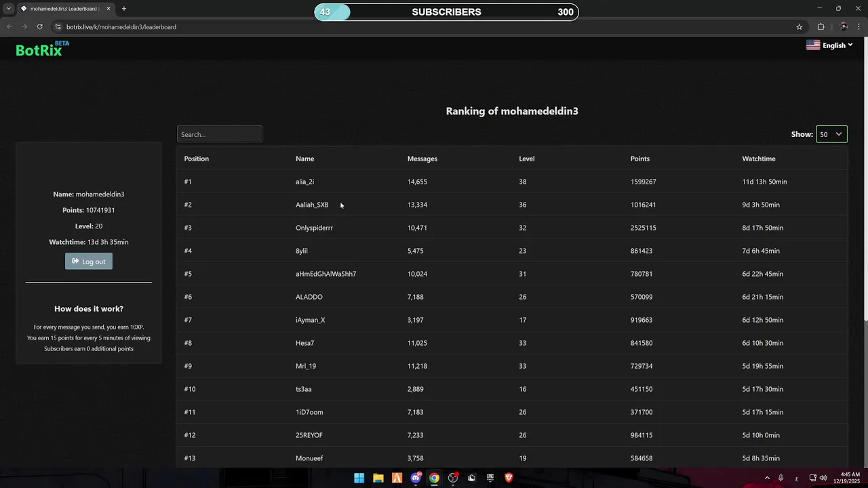Image resolution: width=868 pixels, height=488 pixels.
Task: Sort by the Level column header
Action: click(526, 159)
